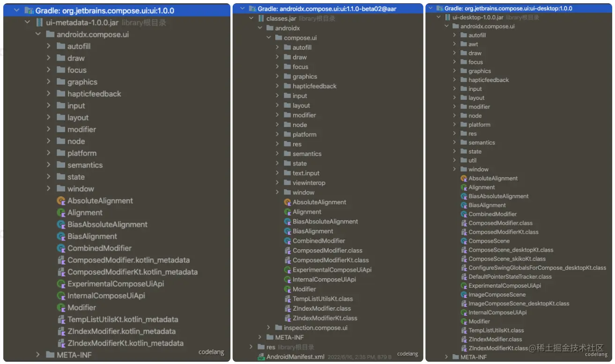Click autofill folder icon in left panel
The image size is (615, 364).
point(61,46)
